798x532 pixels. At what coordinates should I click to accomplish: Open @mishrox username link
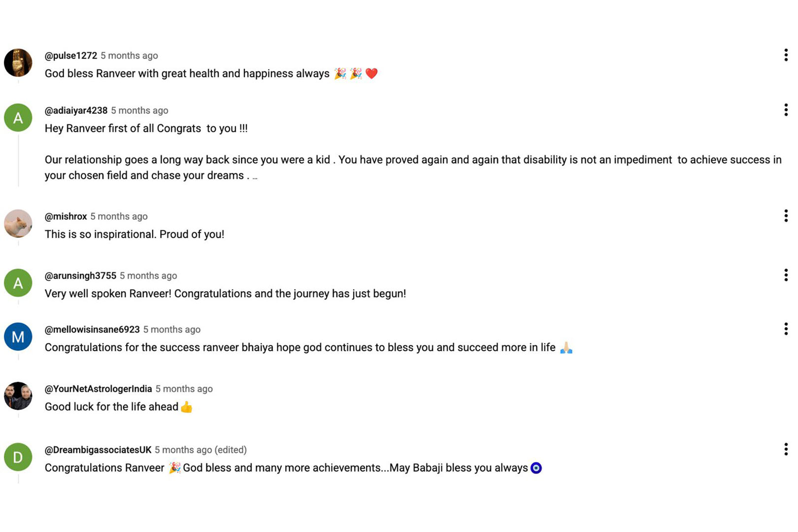coord(66,216)
